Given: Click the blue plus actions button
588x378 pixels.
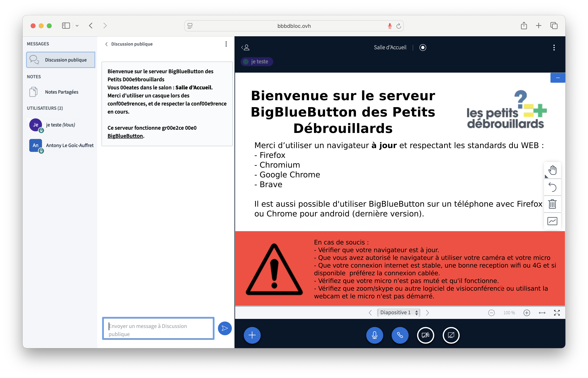Looking at the screenshot, I should click(252, 335).
